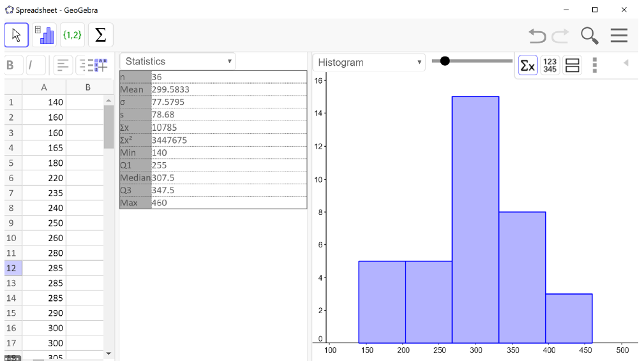
Task: Click the spreadsheet vertical scrollbar thumb
Action: (x=109, y=127)
